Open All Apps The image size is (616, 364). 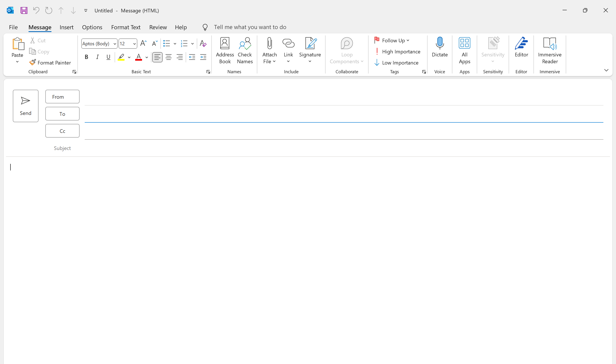(464, 51)
